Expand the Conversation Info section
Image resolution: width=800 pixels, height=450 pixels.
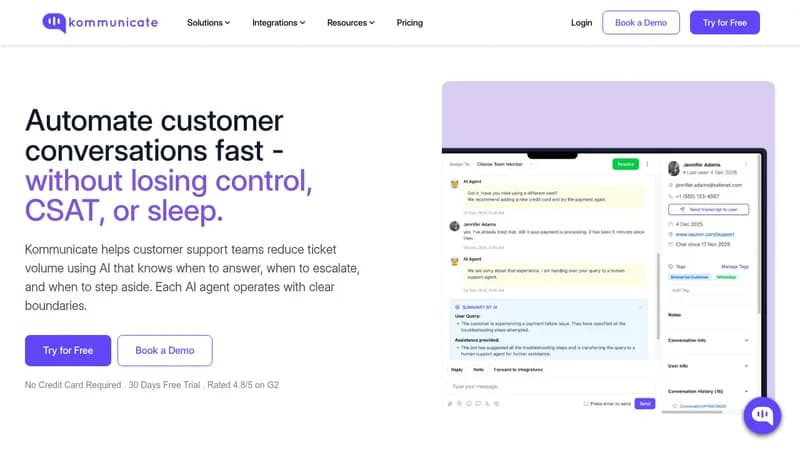point(708,340)
